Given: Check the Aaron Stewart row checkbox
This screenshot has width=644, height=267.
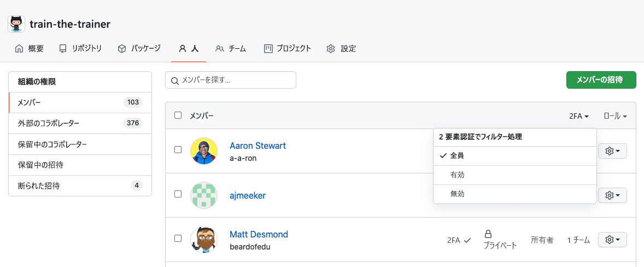Looking at the screenshot, I should [x=178, y=150].
